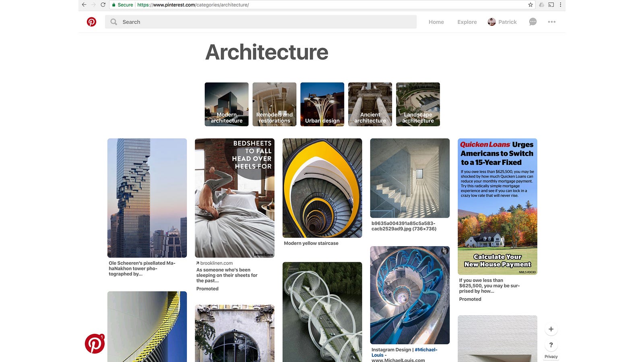Open Pinterest messages via the chat bubble icon
The width and height of the screenshot is (644, 362).
pos(533,22)
